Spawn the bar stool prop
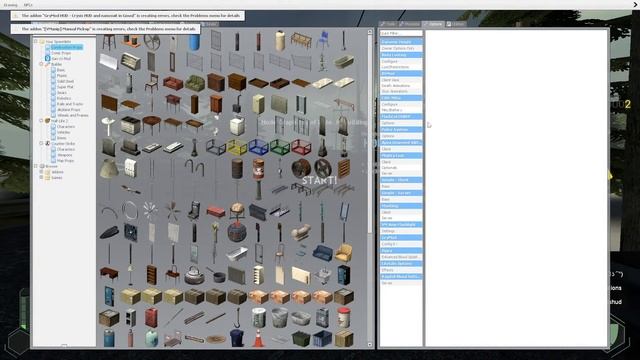Screen dimensions: 640x360 click(109, 42)
